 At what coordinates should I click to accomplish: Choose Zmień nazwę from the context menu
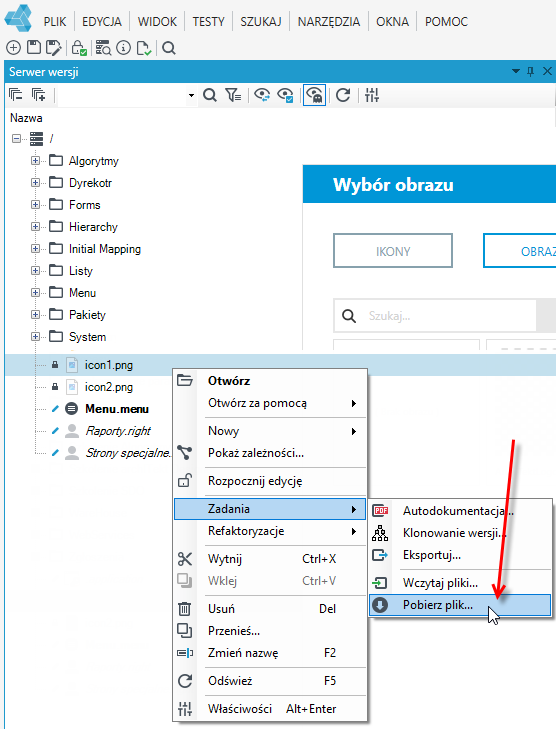(270, 653)
